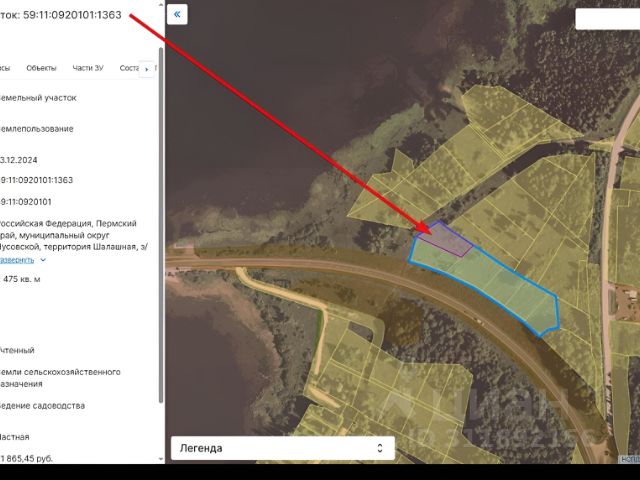640x480 pixels.
Task: Click the quarter number 9:11:0920101
Action: pyautogui.click(x=26, y=202)
